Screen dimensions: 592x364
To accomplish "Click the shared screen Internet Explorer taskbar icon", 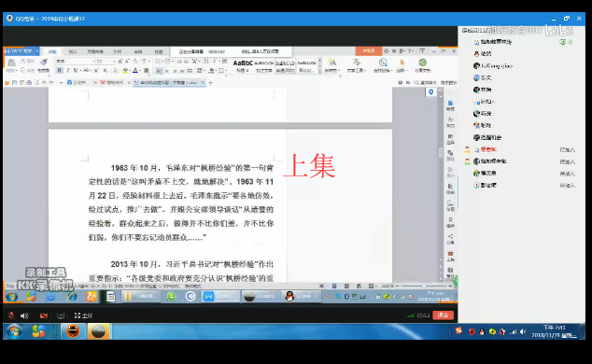I will [72, 297].
